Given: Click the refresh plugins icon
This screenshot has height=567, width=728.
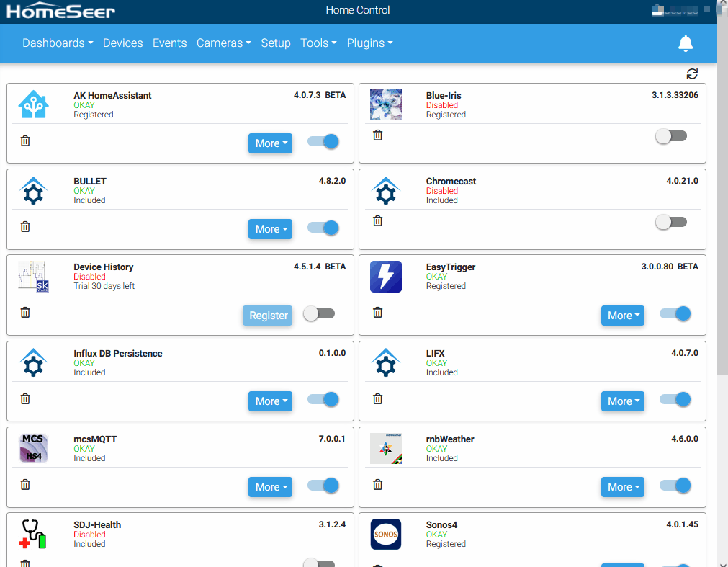Looking at the screenshot, I should coord(692,73).
